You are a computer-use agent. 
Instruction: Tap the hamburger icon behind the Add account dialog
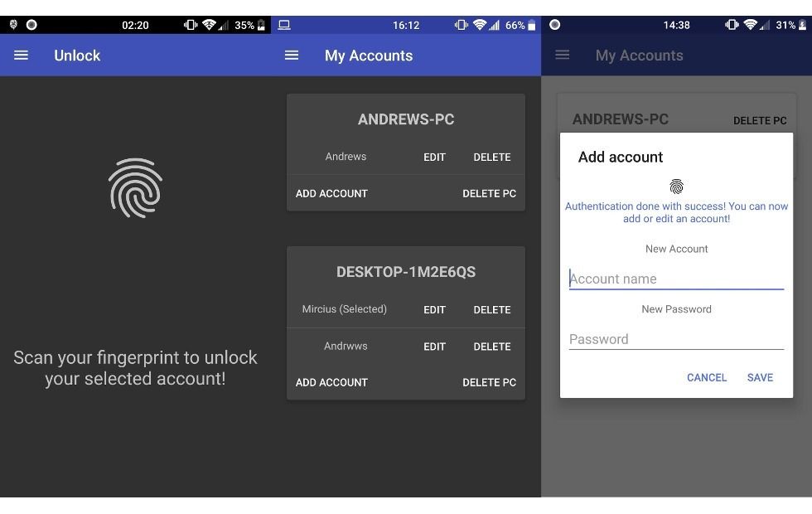click(x=563, y=55)
